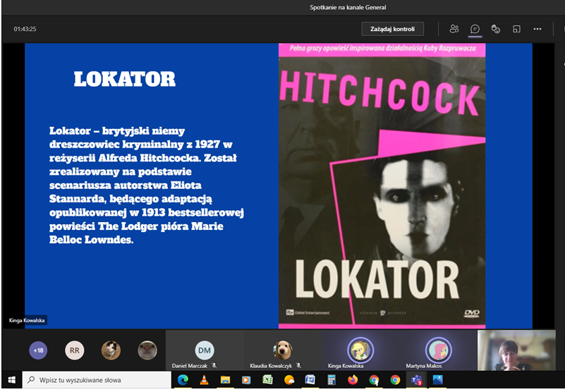Select Klaudia Kowalczyk's dog avatar
565x392 pixels.
(x=282, y=350)
